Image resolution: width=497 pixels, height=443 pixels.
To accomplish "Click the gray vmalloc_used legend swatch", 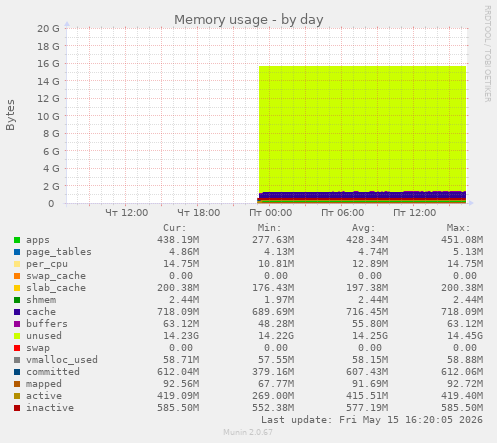I will click(x=17, y=360).
